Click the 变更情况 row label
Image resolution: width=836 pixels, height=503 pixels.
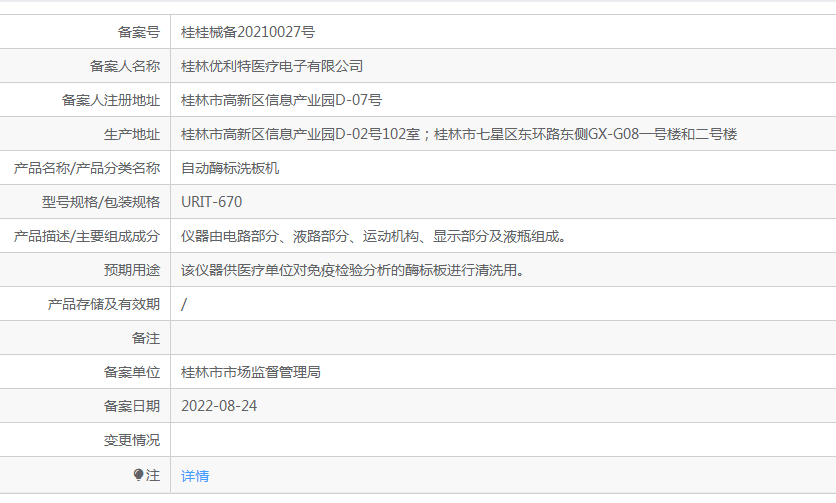click(x=132, y=440)
